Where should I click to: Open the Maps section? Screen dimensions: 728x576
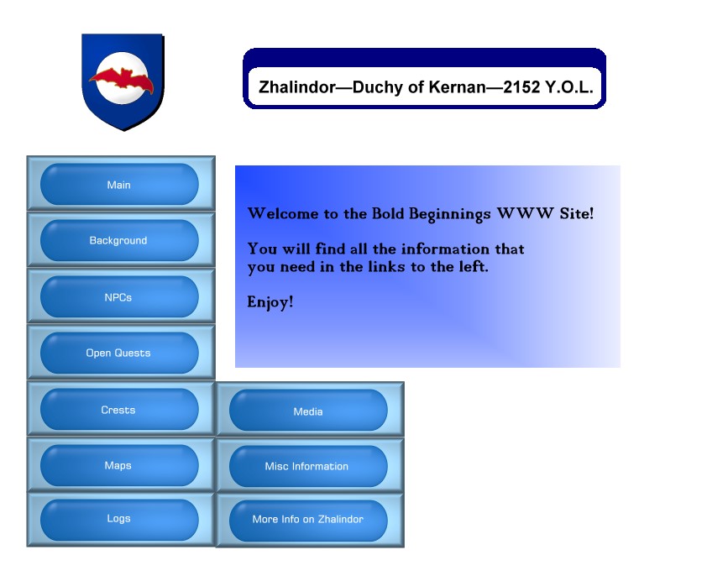tap(119, 466)
